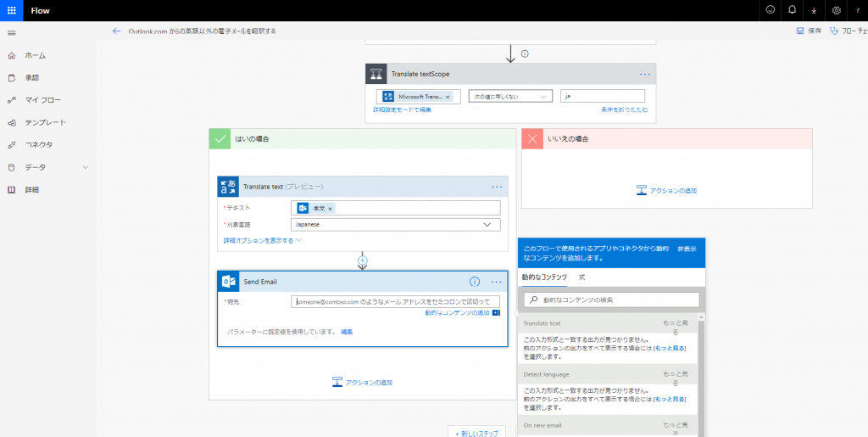Open the 次の値に等しくない operator dropdown
Viewport: 868px width, 437px height.
pyautogui.click(x=510, y=97)
